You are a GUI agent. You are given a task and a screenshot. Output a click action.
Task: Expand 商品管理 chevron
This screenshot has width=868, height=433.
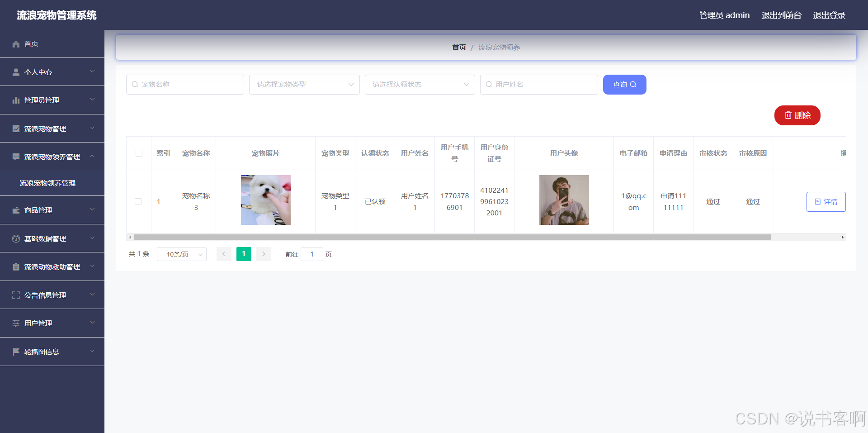tap(92, 209)
